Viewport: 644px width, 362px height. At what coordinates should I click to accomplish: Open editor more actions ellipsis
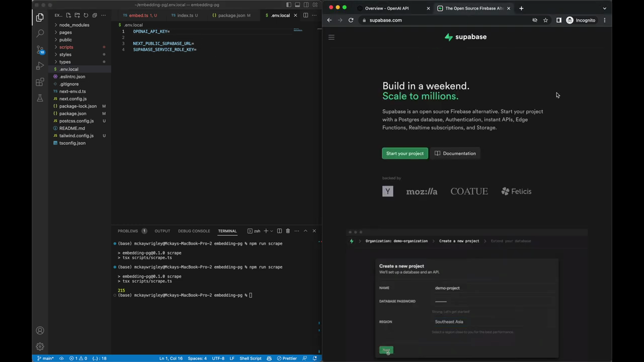click(x=314, y=15)
